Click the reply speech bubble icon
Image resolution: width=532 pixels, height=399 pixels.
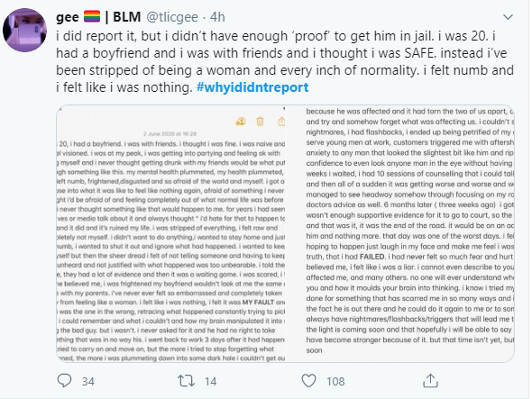pos(64,380)
